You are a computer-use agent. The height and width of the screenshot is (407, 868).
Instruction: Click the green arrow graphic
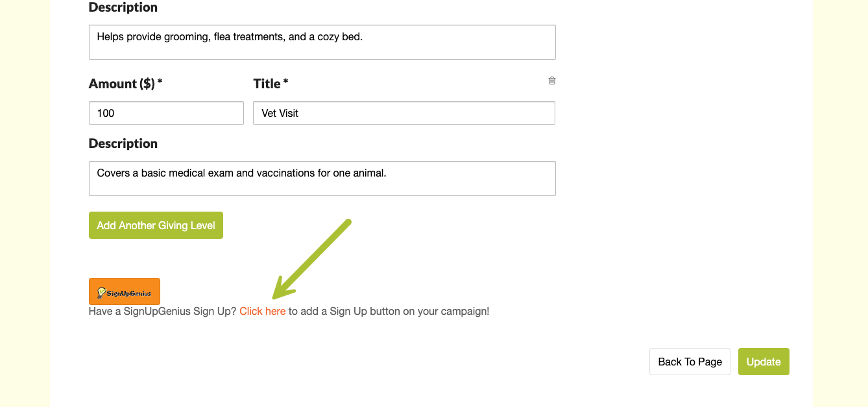click(311, 260)
